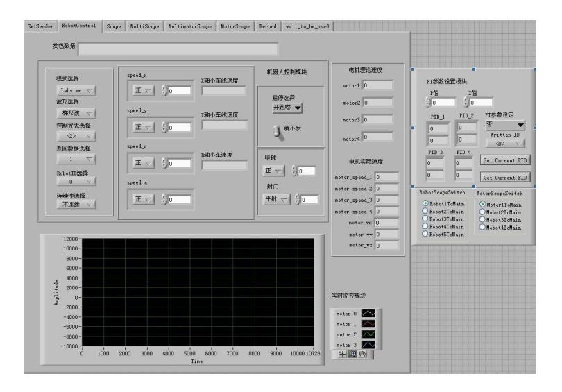Click the speed_a value stepper arrows
The height and width of the screenshot is (392, 562).
tap(164, 199)
